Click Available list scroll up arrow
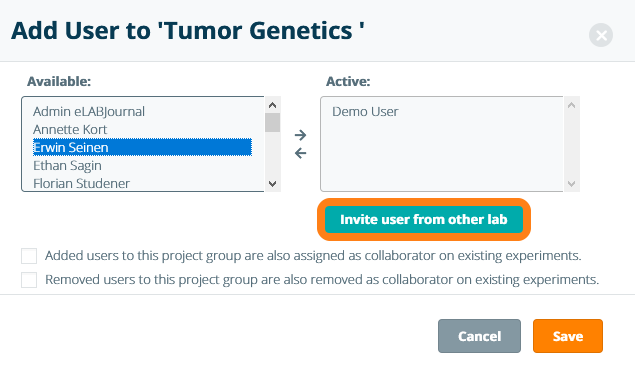The width and height of the screenshot is (635, 373). 273,105
